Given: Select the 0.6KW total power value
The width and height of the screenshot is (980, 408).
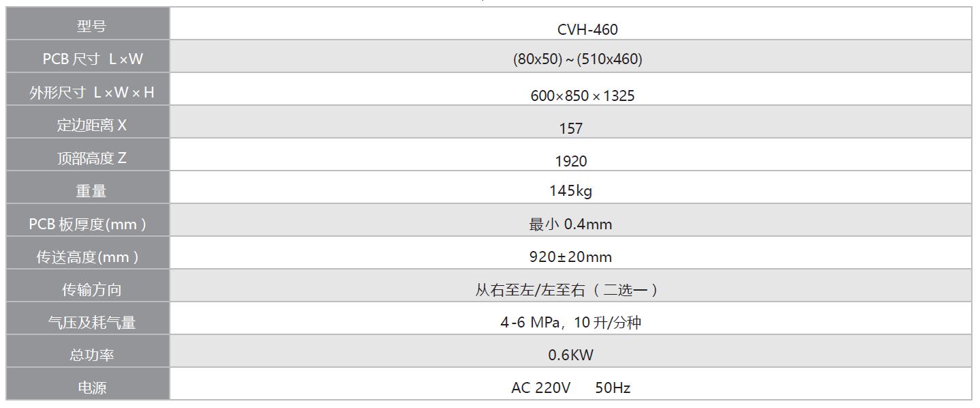Looking at the screenshot, I should pyautogui.click(x=570, y=355).
